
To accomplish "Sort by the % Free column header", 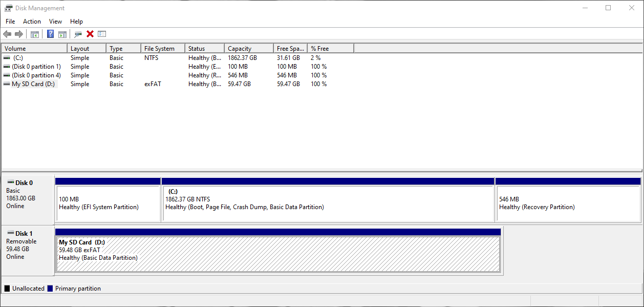I will tap(331, 49).
